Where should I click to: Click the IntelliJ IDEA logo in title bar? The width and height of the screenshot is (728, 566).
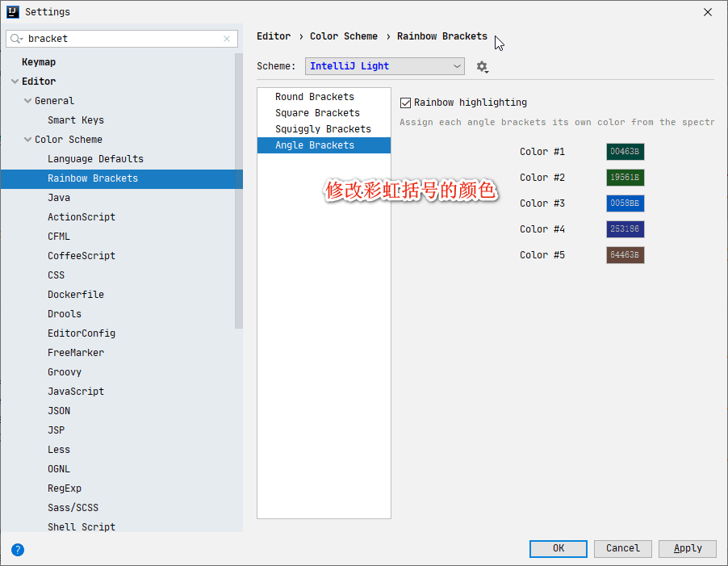click(13, 11)
